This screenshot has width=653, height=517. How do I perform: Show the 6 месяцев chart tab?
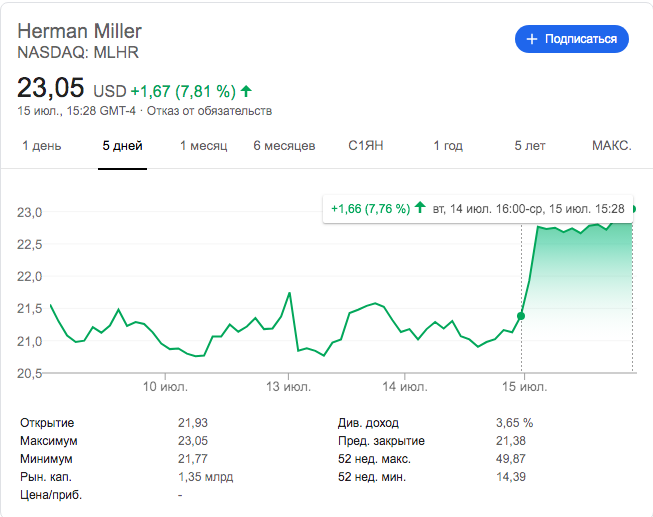tap(284, 146)
